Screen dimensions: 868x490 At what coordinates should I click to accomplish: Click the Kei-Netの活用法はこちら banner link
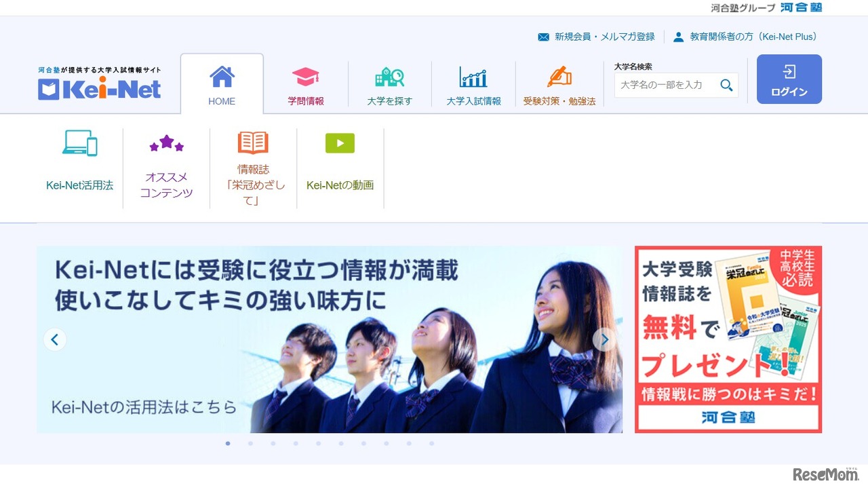coord(144,407)
